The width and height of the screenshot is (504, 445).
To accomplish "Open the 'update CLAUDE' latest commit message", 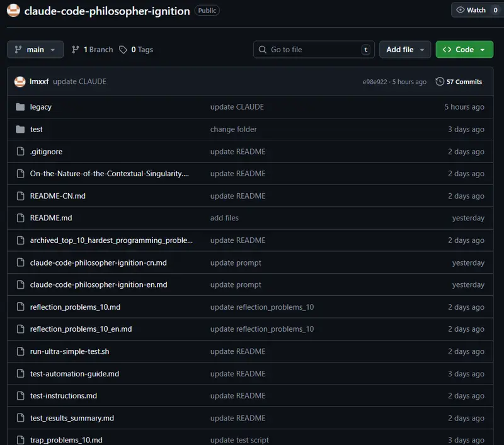I will tap(79, 82).
